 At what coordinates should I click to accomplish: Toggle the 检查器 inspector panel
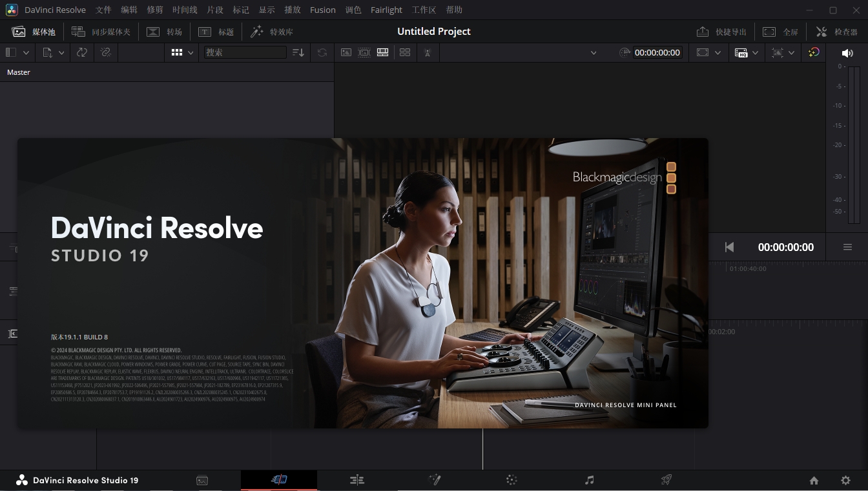pyautogui.click(x=837, y=32)
